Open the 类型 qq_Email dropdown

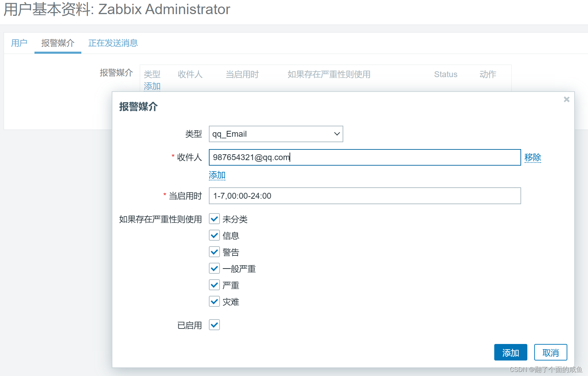[x=276, y=134]
